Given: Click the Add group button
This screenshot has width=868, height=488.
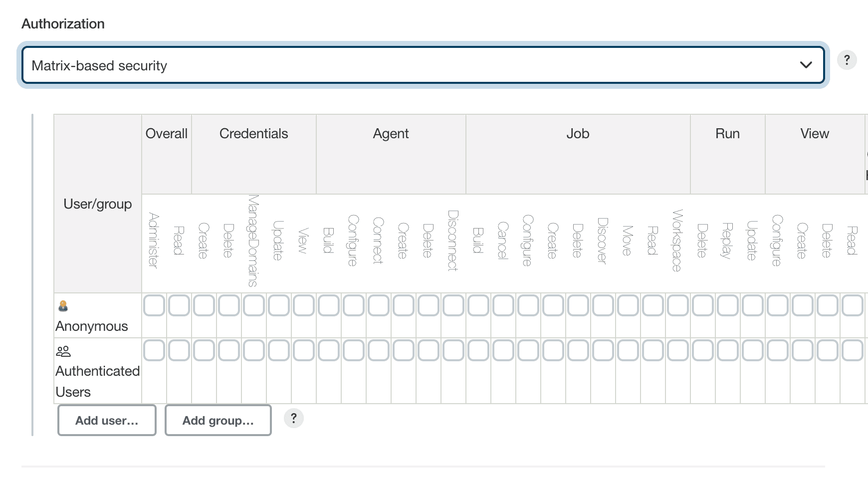Looking at the screenshot, I should [x=218, y=420].
